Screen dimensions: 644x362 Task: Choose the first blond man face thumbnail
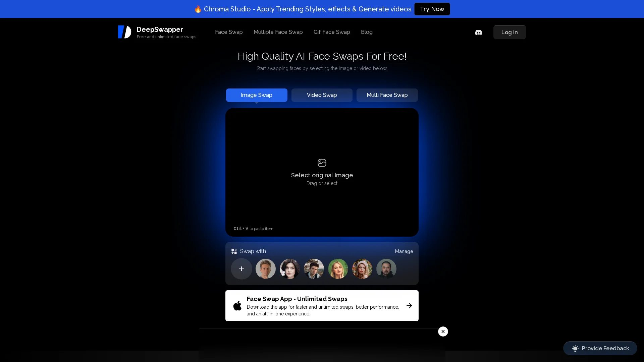[x=265, y=269]
